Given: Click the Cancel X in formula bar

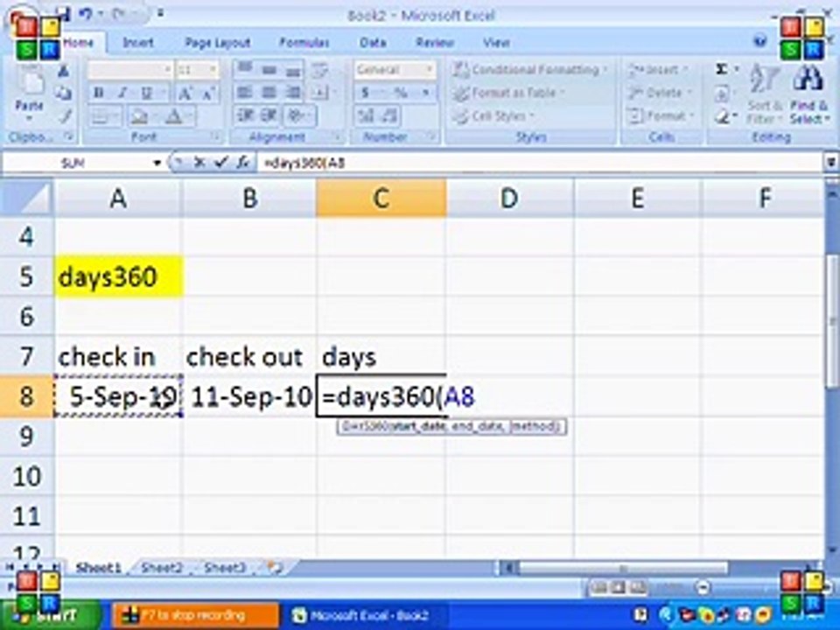Looking at the screenshot, I should [199, 163].
